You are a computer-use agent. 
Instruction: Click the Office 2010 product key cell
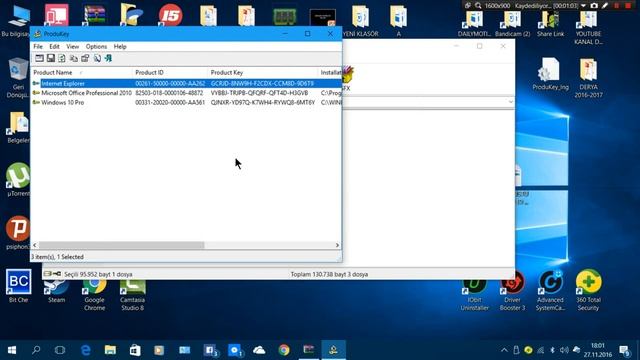(x=259, y=93)
